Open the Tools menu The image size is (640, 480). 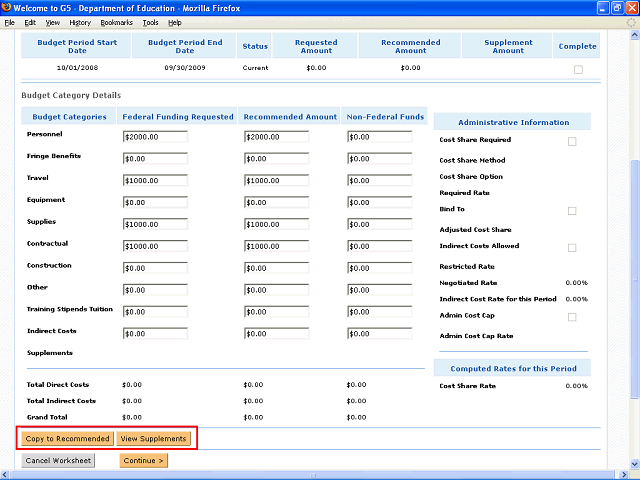click(x=150, y=22)
